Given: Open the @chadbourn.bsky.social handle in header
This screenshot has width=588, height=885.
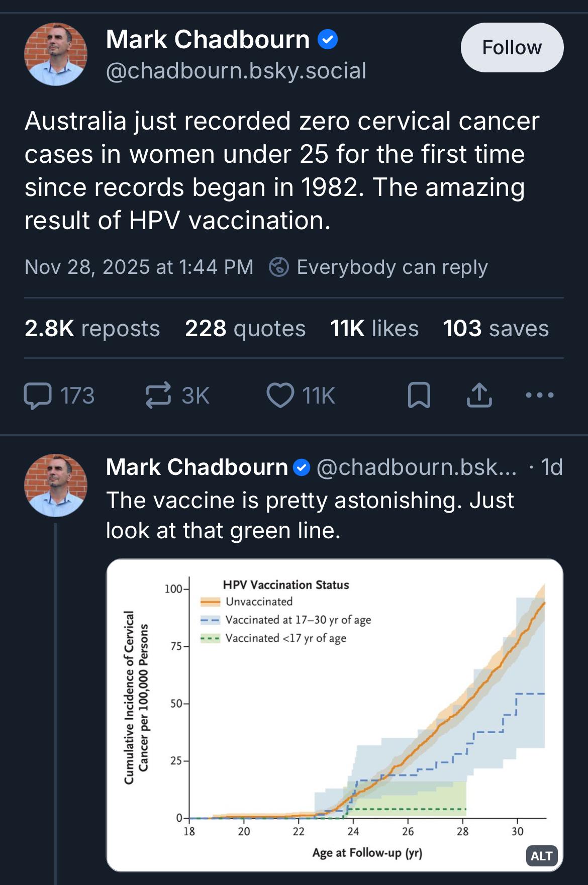Looking at the screenshot, I should pos(236,71).
